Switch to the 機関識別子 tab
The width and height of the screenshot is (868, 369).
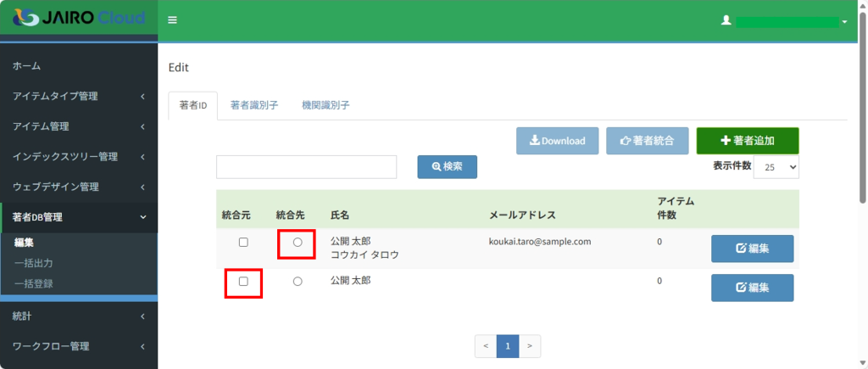click(325, 106)
